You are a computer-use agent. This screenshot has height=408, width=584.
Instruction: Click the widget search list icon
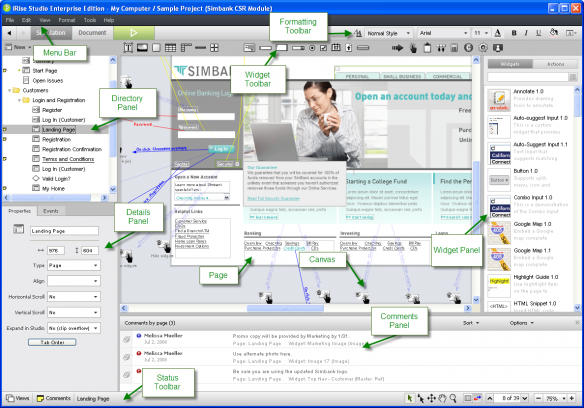[573, 77]
